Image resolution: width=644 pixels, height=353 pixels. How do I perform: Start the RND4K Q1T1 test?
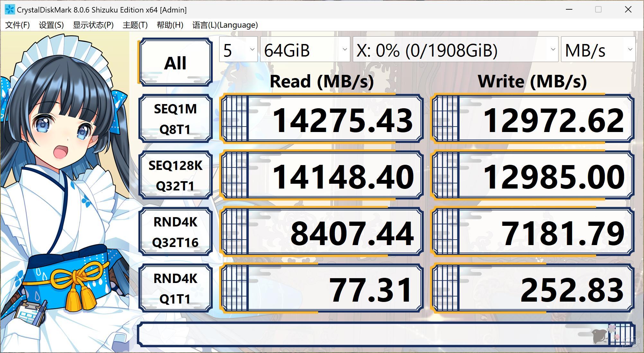175,288
